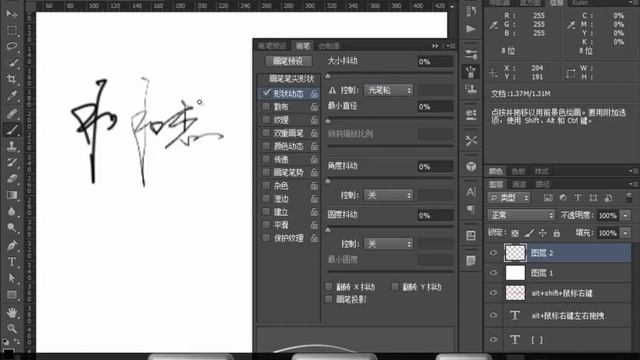Image resolution: width=640 pixels, height=360 pixels.
Task: Select the Move tool
Action: pyautogui.click(x=12, y=14)
